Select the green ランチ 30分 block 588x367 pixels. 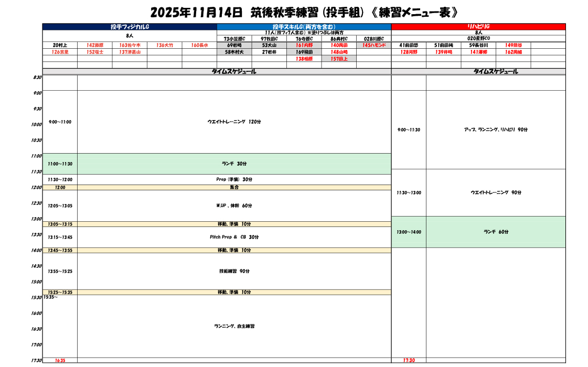pyautogui.click(x=234, y=164)
